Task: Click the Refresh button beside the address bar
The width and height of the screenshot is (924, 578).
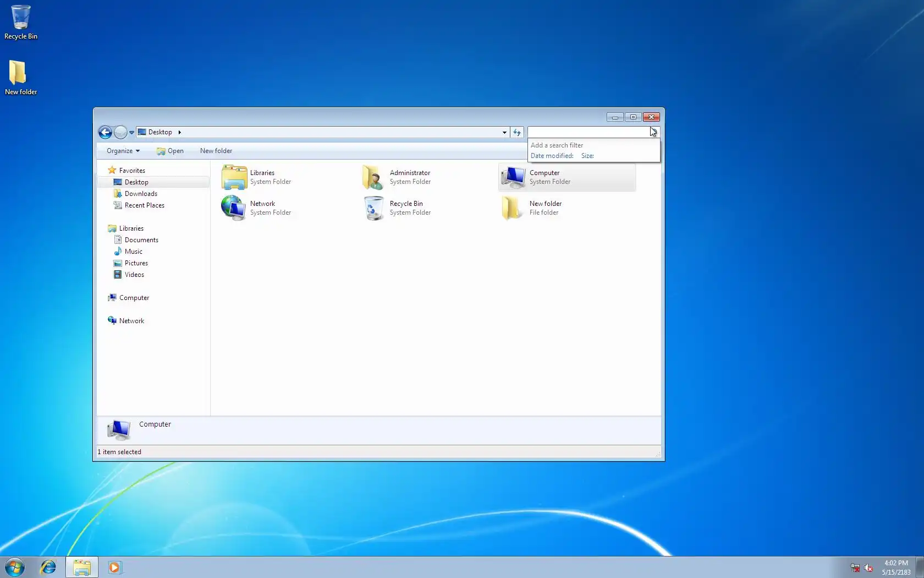Action: [x=517, y=132]
